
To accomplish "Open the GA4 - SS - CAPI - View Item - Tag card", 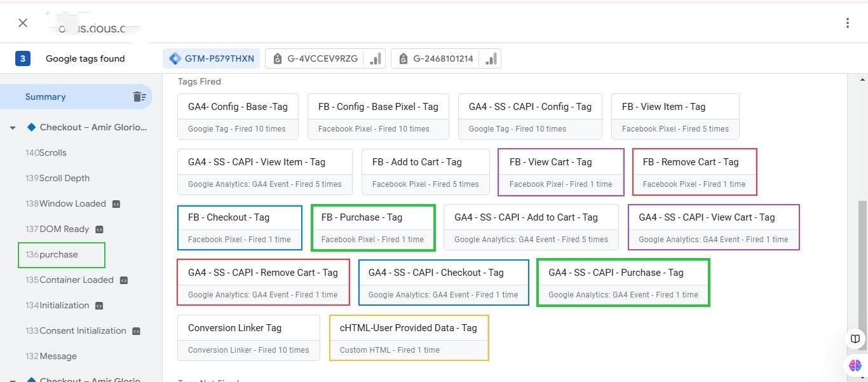I will pos(265,172).
